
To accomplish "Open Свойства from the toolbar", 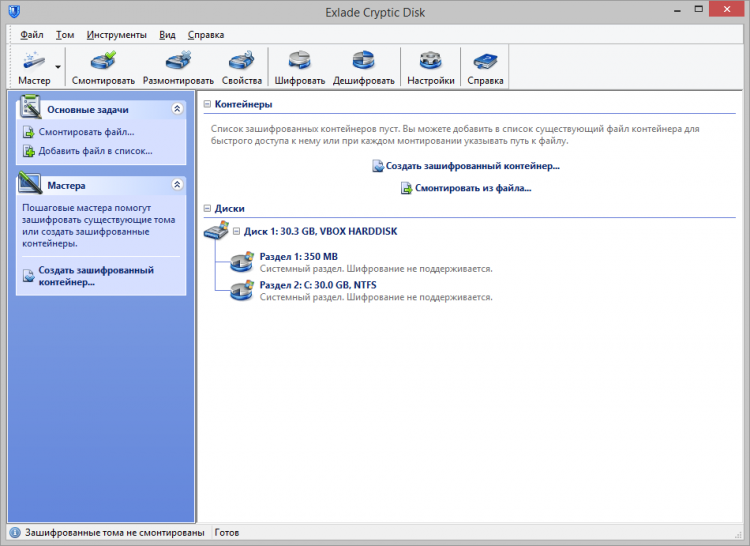I will [242, 67].
